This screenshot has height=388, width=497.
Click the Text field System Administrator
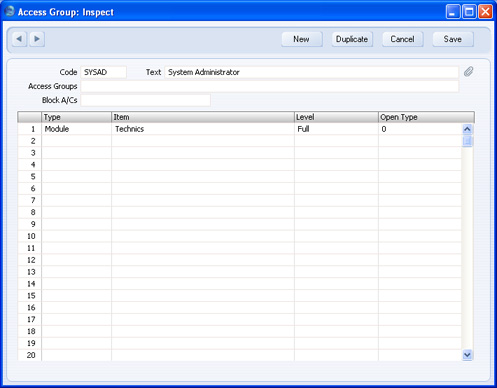[312, 72]
